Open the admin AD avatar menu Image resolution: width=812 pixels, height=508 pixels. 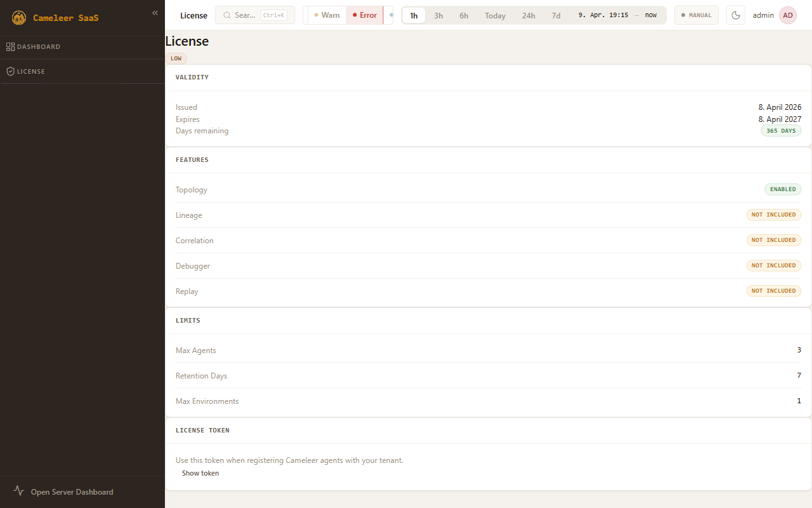pyautogui.click(x=787, y=15)
